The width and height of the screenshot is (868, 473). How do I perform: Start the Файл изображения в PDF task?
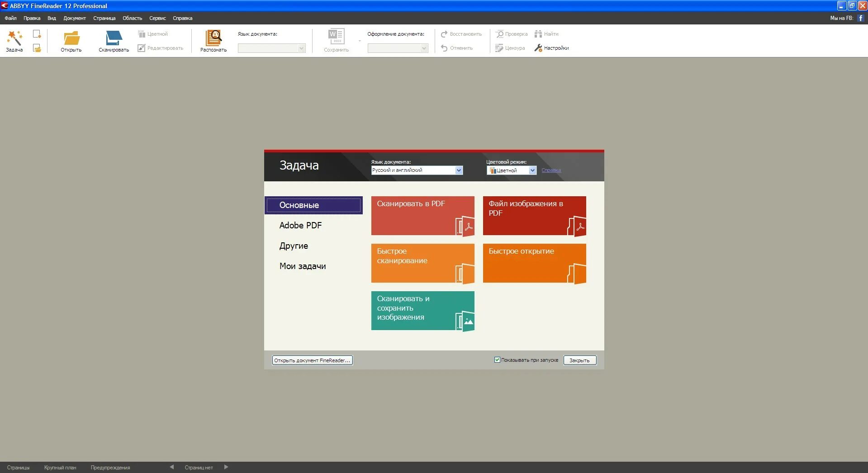[535, 216]
